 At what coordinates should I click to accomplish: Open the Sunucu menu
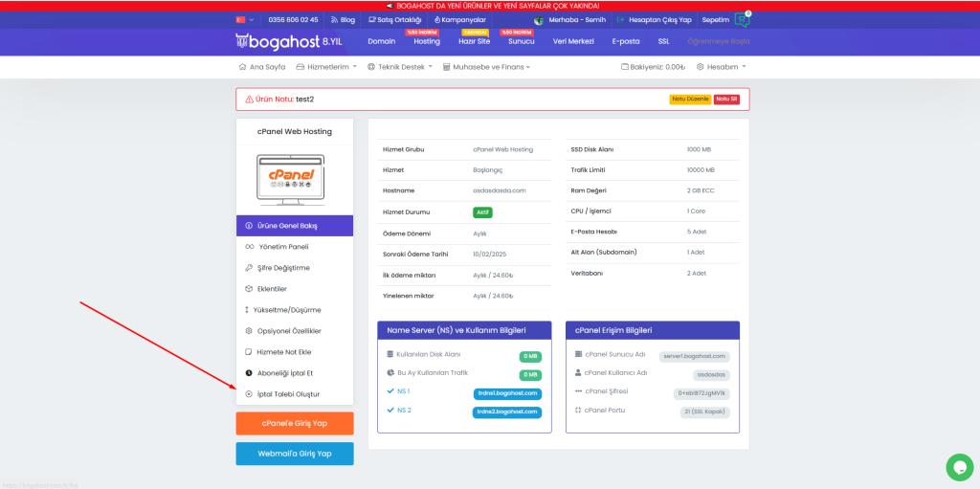click(522, 42)
